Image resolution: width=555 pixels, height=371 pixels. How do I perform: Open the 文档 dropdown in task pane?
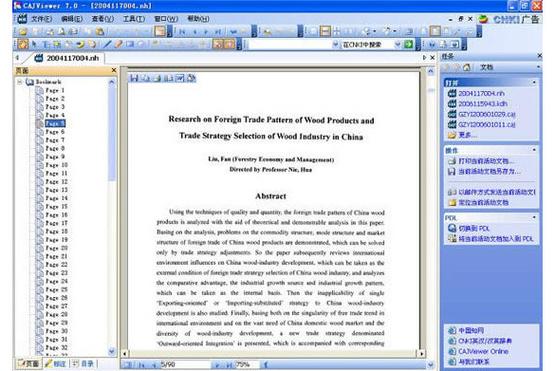538,67
